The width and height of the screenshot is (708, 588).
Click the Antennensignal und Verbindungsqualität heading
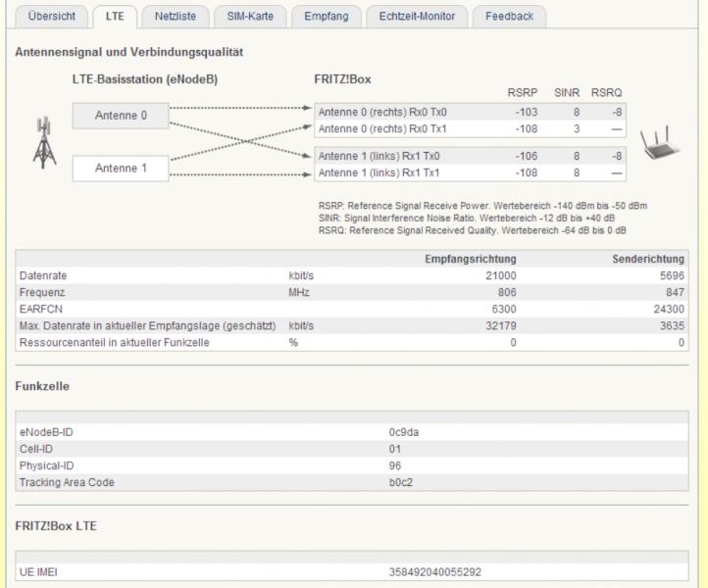pos(129,52)
